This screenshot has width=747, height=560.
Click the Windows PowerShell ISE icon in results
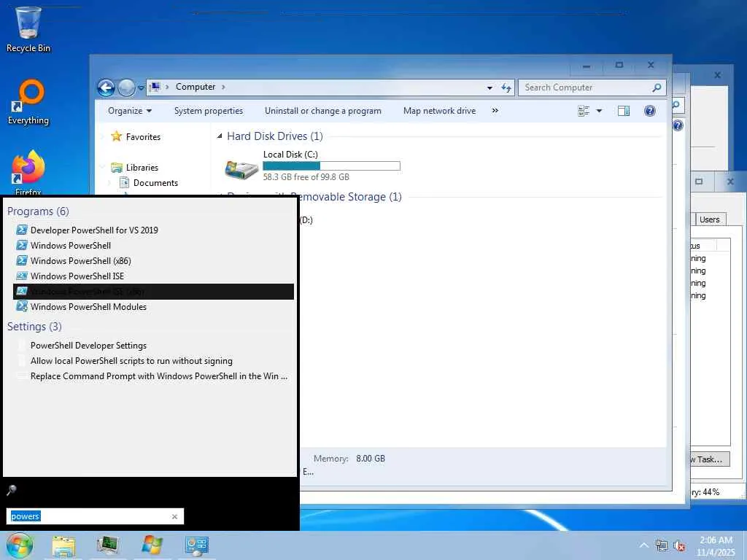pyautogui.click(x=21, y=276)
